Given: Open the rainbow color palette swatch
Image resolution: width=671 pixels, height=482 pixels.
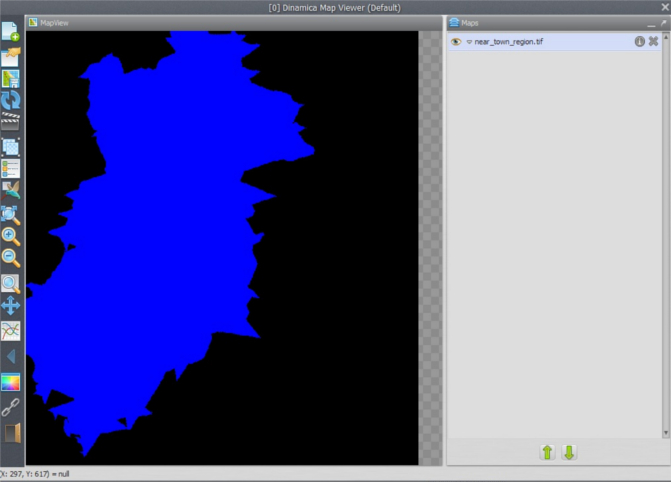Looking at the screenshot, I should pos(11,381).
